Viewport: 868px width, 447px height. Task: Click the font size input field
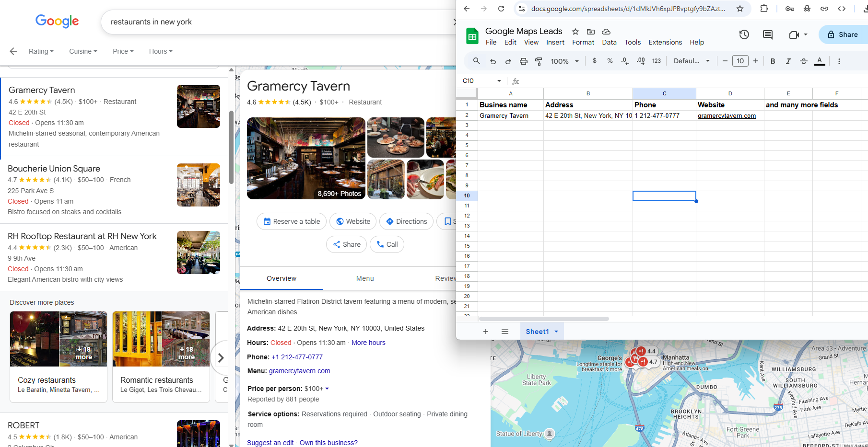coord(740,61)
